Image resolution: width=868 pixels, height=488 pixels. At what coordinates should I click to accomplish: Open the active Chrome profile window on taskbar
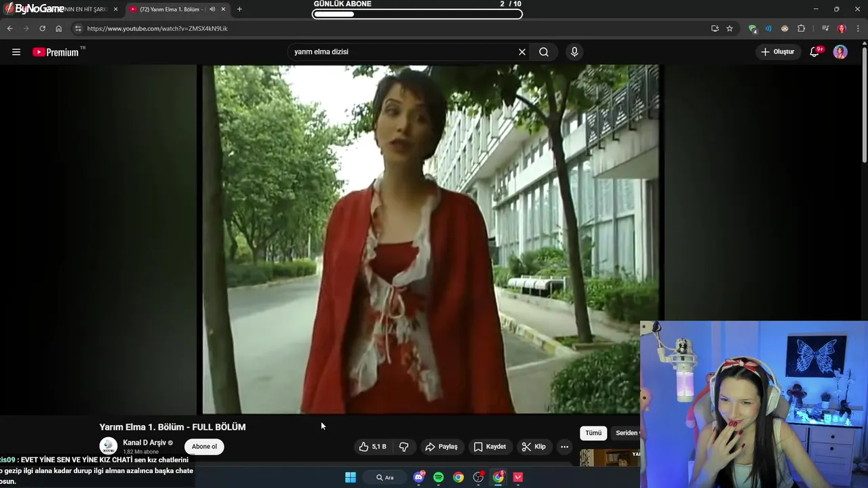pos(498,477)
